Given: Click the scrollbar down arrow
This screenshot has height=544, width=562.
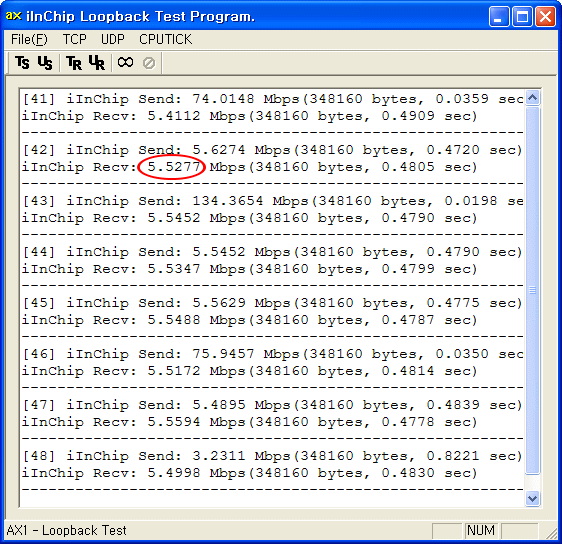Looking at the screenshot, I should pos(533,498).
